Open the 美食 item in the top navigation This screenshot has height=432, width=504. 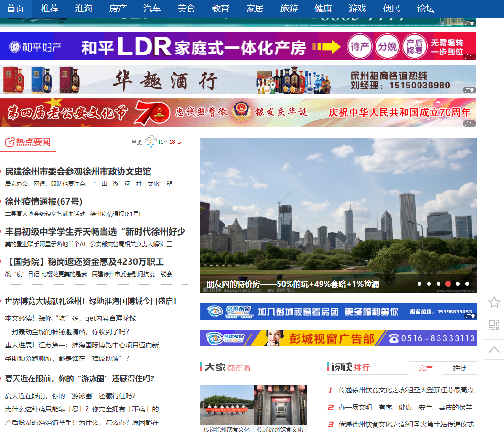186,8
